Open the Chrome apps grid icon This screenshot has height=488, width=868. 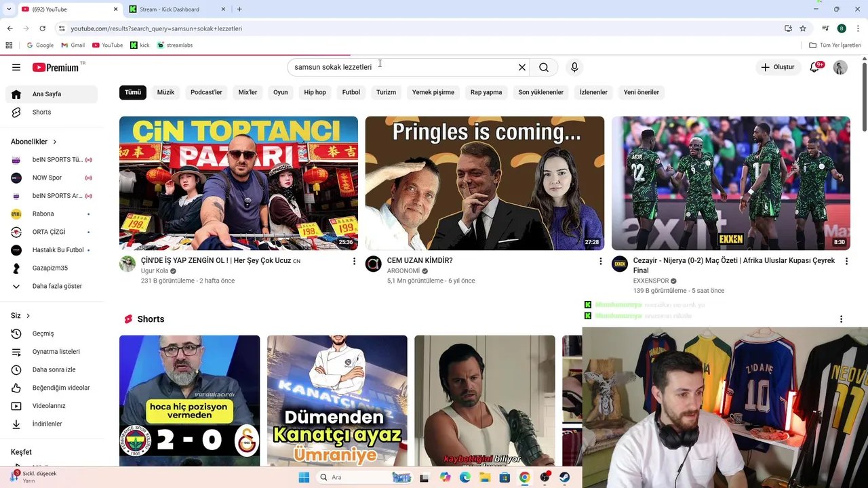point(9,45)
